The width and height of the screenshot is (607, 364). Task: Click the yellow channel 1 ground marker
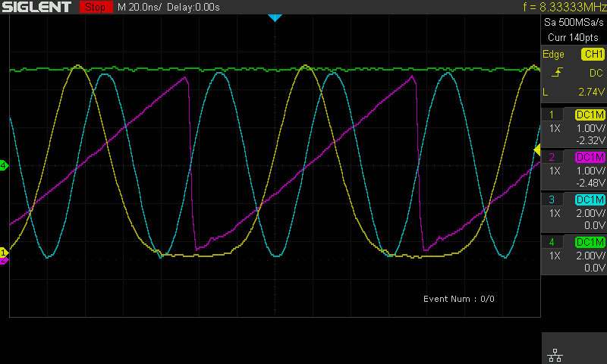[x=4, y=253]
